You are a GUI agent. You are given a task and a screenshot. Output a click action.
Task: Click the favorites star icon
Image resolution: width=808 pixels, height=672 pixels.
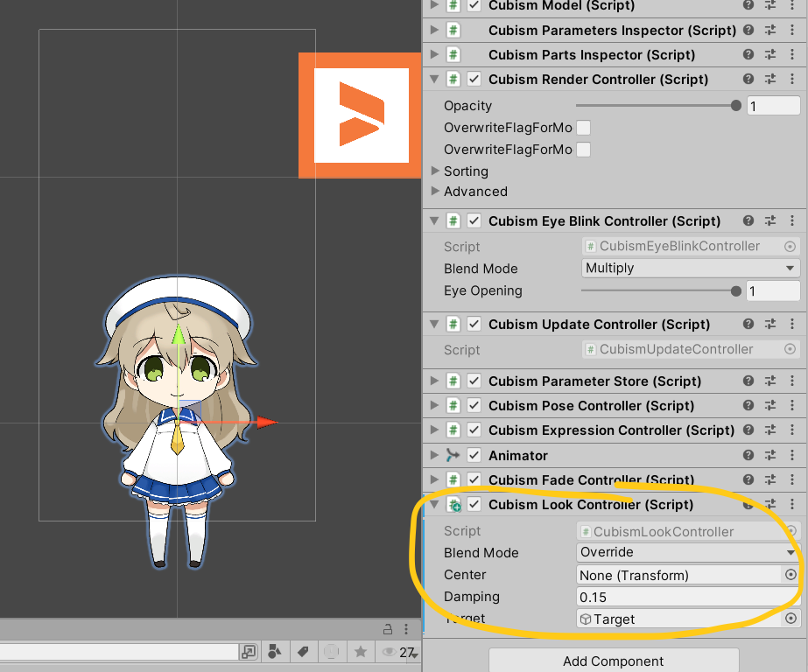click(361, 652)
